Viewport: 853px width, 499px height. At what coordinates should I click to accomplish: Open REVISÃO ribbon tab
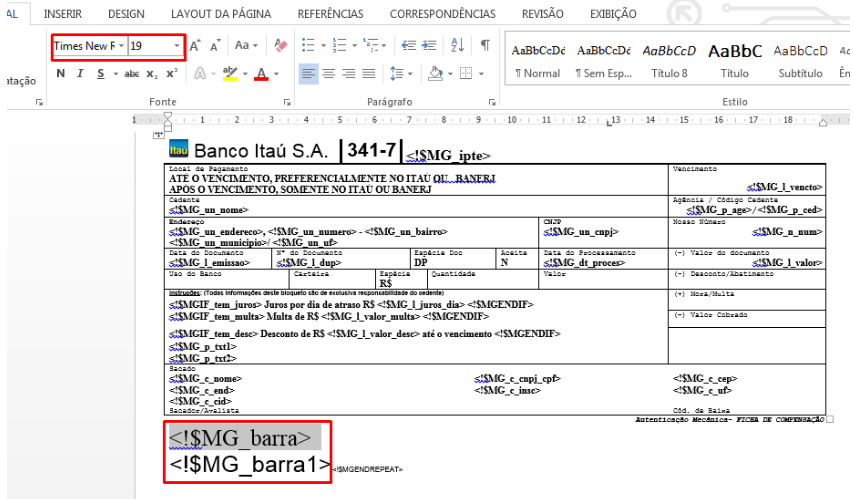(542, 14)
